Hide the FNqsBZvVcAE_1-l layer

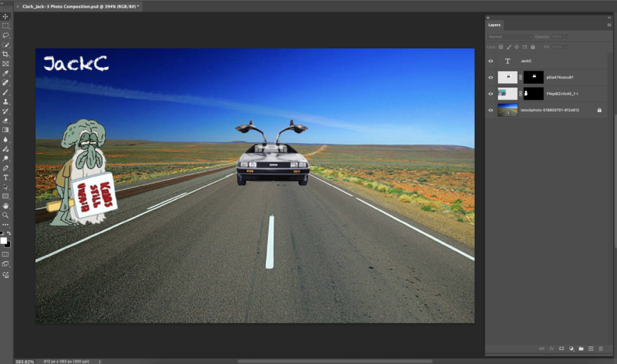coord(490,93)
